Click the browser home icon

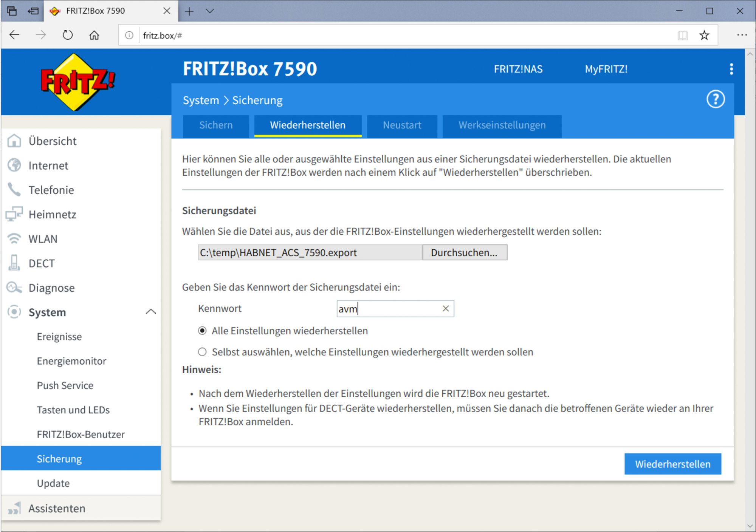[x=94, y=35]
